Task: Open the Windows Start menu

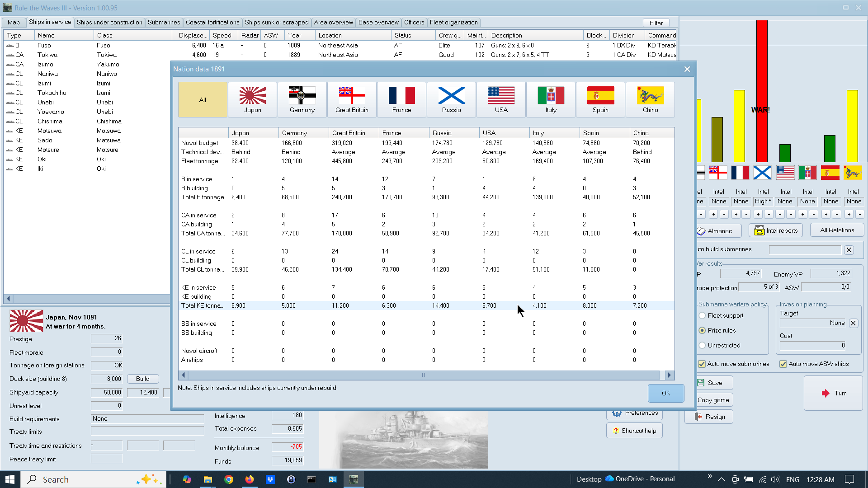Action: tap(10, 479)
